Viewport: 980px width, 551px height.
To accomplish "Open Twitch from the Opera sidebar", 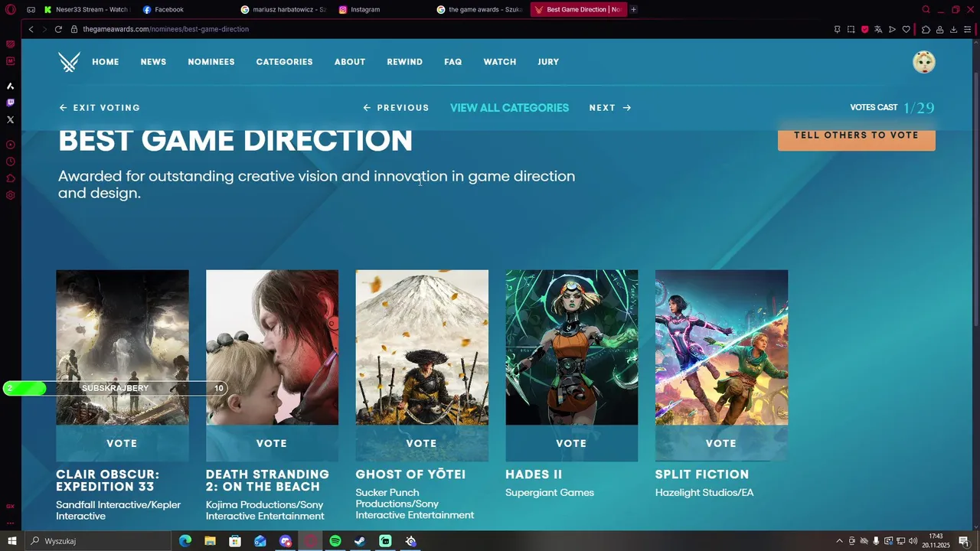I will [x=10, y=103].
